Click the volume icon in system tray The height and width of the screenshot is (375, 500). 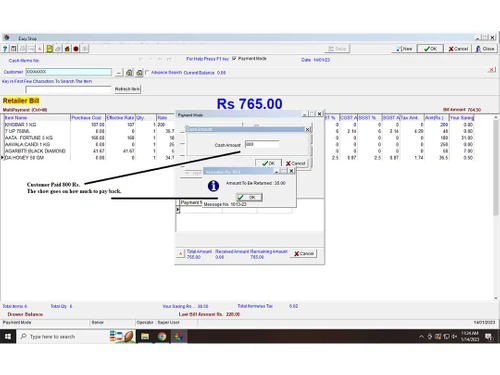click(x=454, y=337)
